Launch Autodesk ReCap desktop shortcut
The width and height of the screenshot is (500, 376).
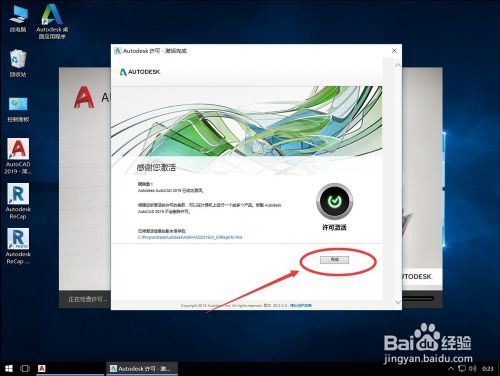(x=18, y=201)
